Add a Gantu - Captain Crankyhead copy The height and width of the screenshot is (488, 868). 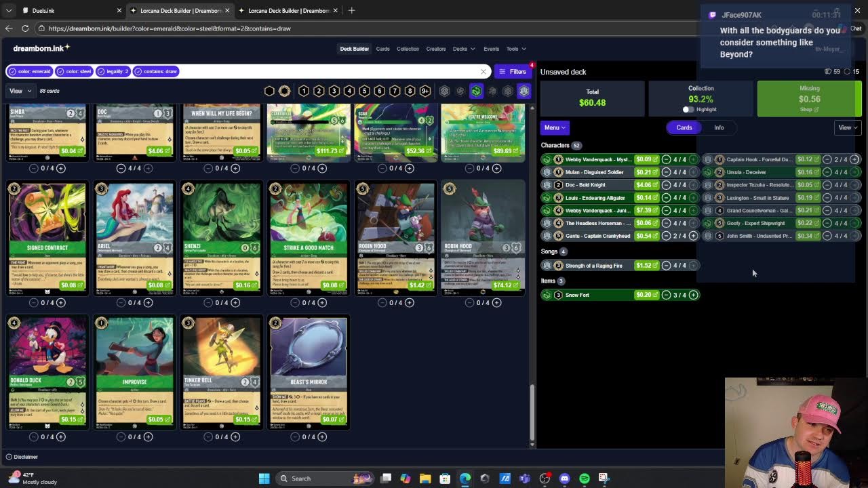click(693, 236)
